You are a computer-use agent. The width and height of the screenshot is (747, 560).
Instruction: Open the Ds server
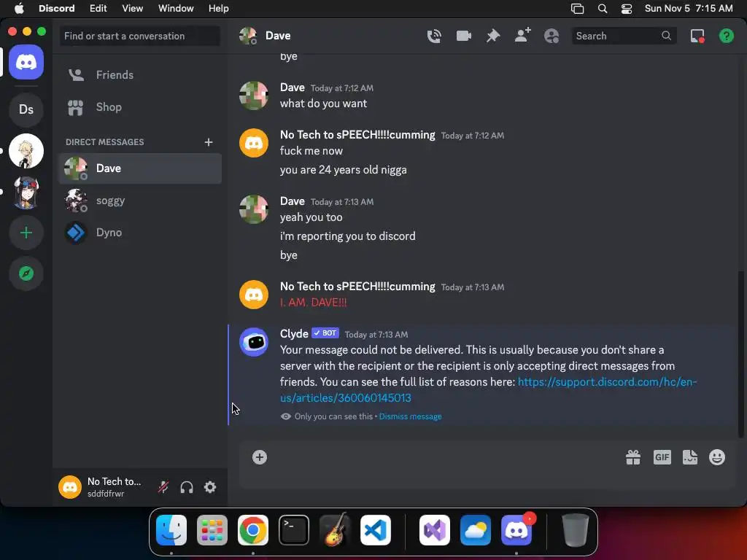pos(26,109)
